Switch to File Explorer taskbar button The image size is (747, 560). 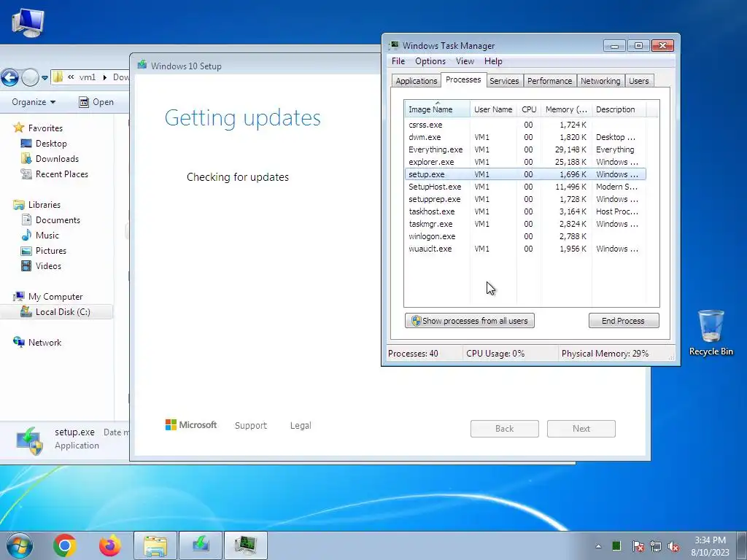pyautogui.click(x=155, y=545)
